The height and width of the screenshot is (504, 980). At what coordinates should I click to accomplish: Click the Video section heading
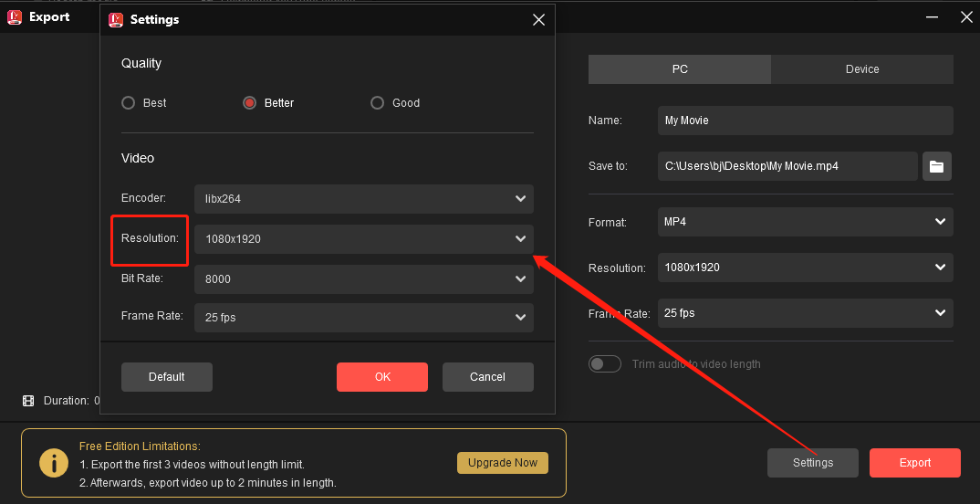[x=138, y=158]
